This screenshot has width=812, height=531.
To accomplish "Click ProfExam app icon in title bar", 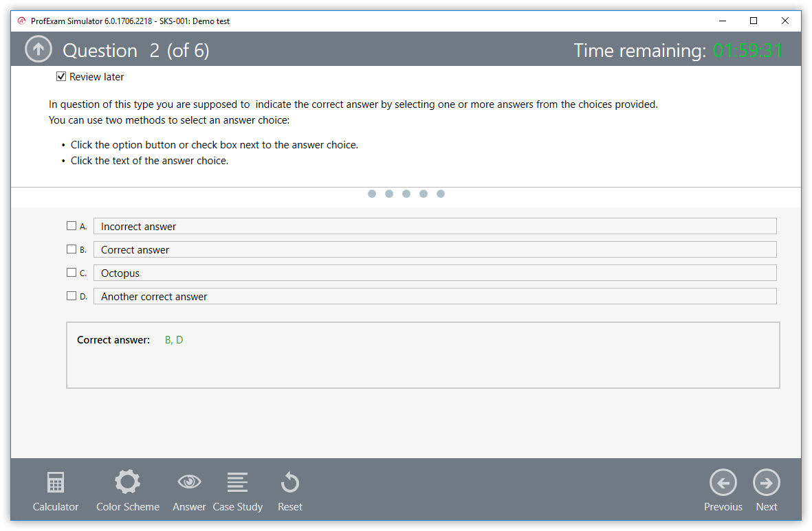I will tap(21, 21).
